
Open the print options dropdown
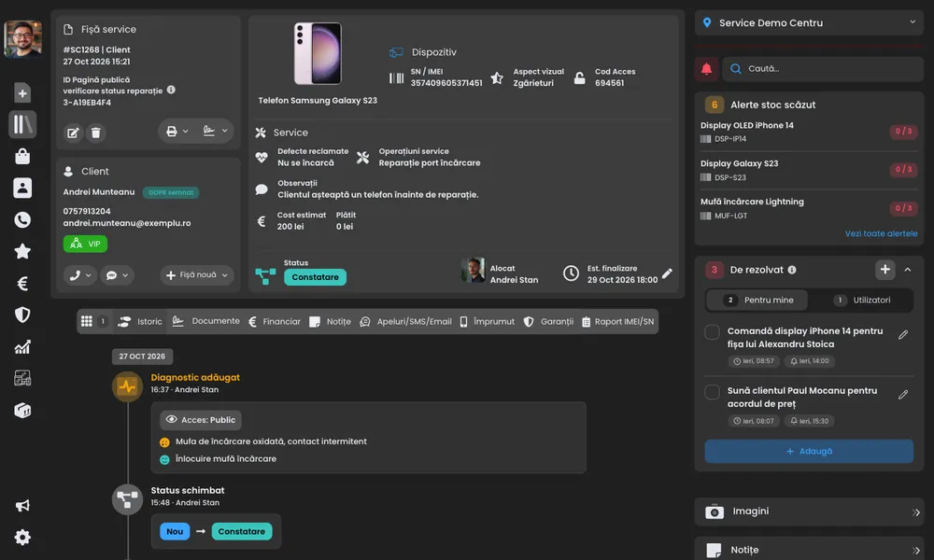177,131
